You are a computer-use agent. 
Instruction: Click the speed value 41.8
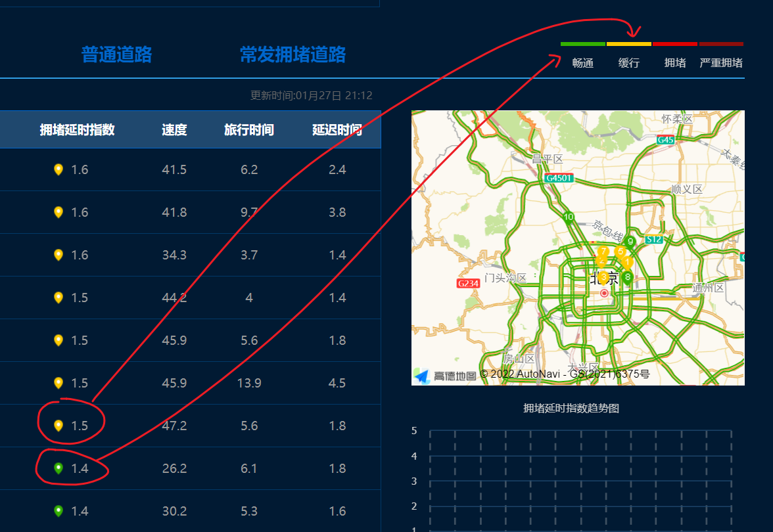tap(174, 212)
